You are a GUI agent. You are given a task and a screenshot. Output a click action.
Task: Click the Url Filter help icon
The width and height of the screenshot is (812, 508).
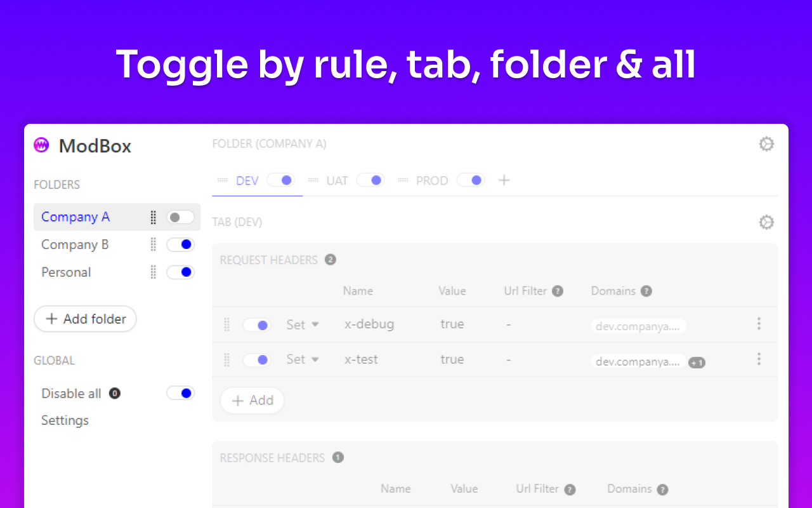pos(557,291)
